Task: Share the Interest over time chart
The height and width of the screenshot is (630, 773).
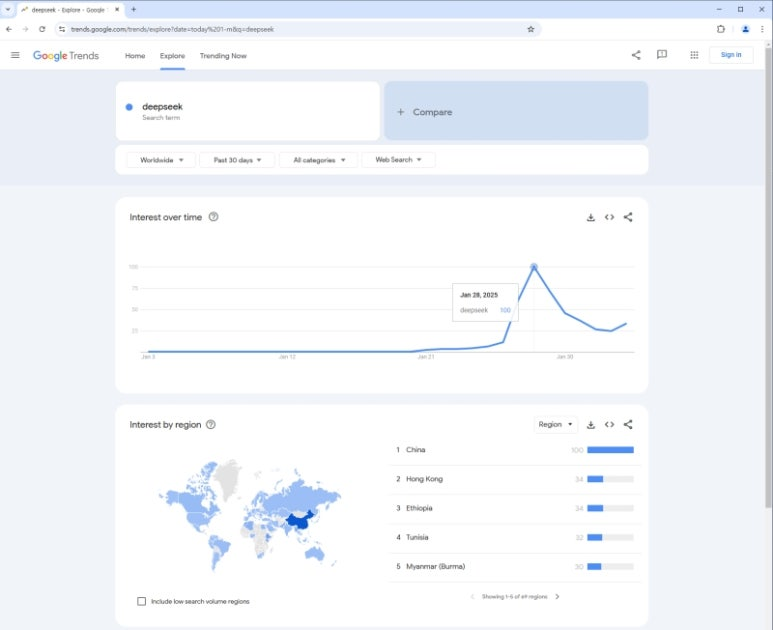Action: coord(628,217)
